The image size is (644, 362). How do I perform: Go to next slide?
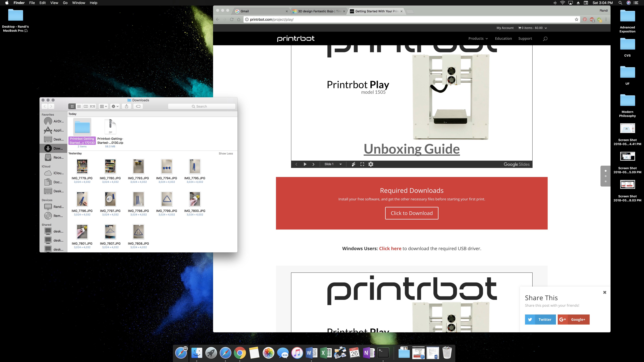tap(313, 164)
